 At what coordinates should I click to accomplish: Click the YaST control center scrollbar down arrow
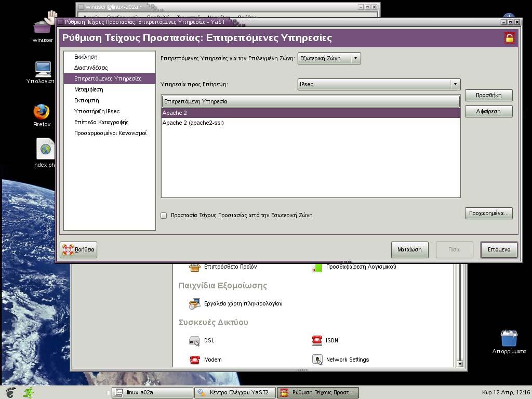[x=460, y=364]
